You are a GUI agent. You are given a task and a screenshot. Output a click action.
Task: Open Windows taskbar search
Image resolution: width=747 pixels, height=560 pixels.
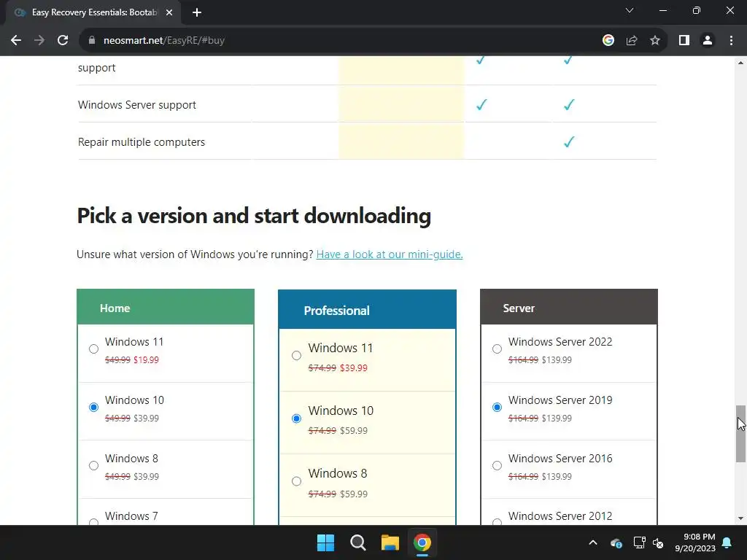(357, 542)
